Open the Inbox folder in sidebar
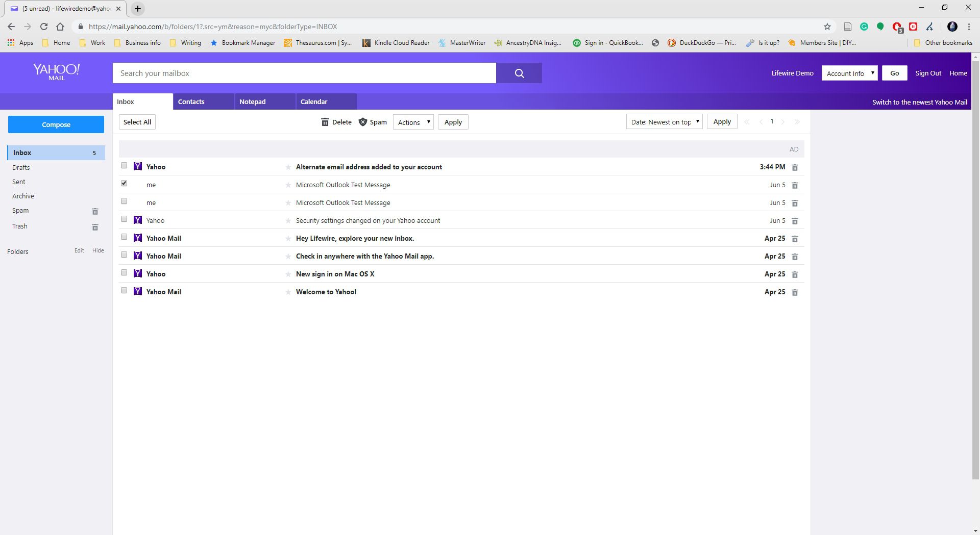Viewport: 980px width, 535px height. click(56, 152)
